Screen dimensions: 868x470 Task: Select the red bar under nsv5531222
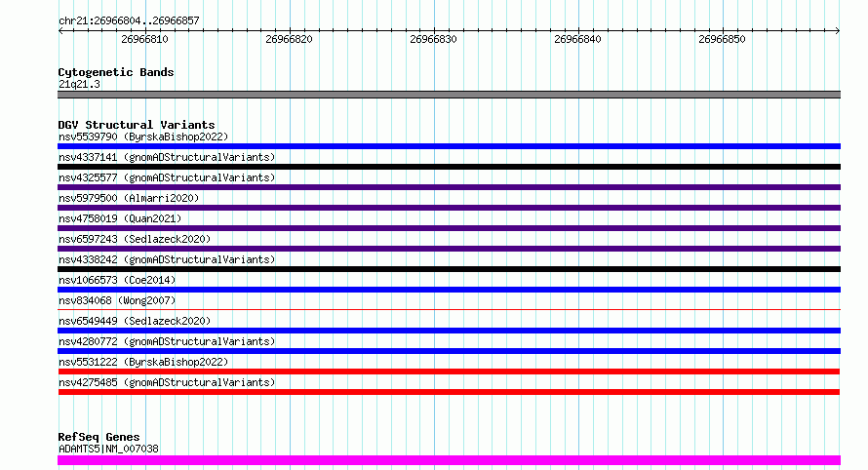click(x=449, y=372)
